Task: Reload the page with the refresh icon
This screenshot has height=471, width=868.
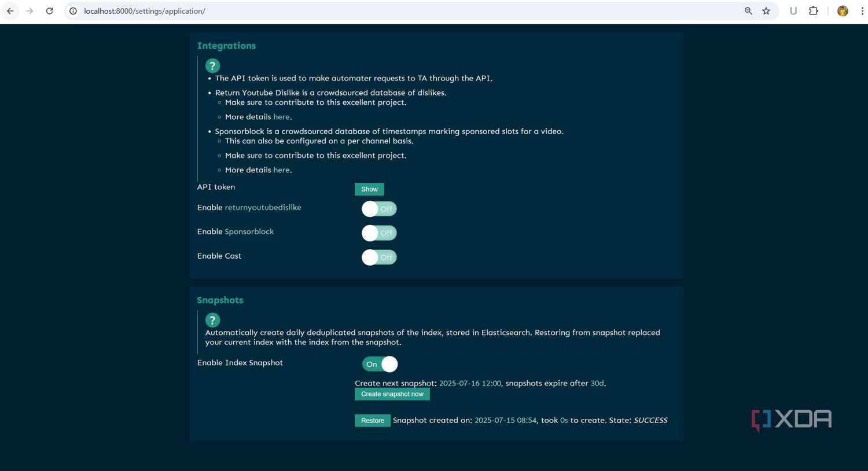Action: (50, 11)
